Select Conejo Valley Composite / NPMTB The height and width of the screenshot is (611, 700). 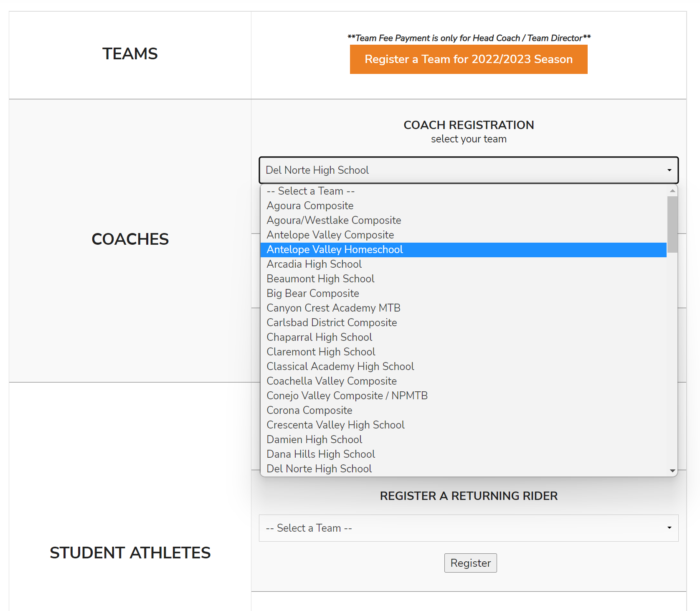point(347,396)
